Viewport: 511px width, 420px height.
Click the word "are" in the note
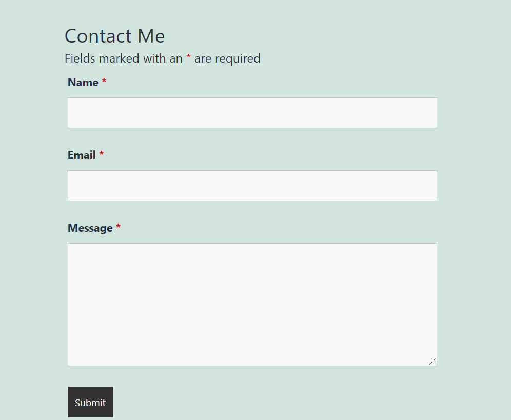pos(203,59)
